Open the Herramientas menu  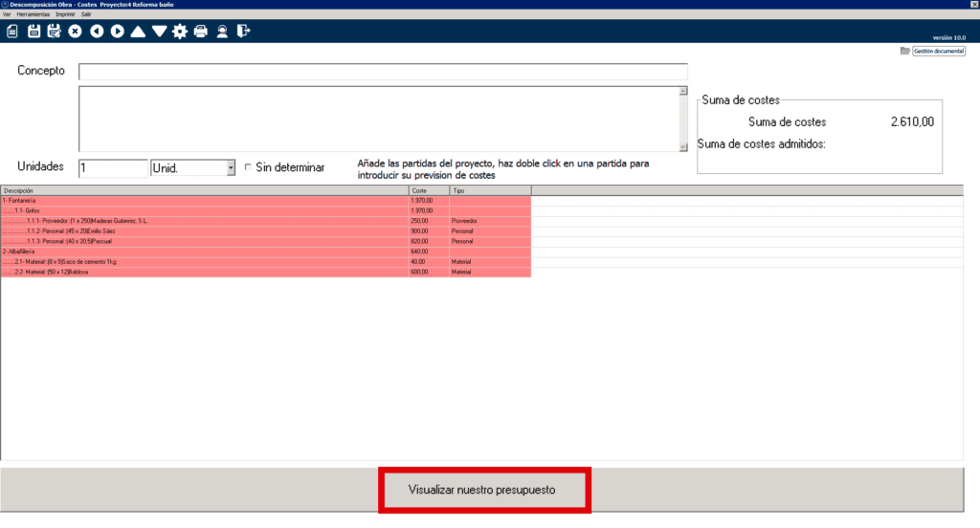point(33,14)
